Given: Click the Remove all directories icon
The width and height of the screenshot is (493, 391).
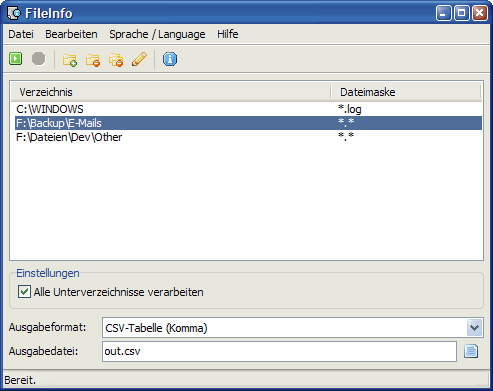Looking at the screenshot, I should click(116, 60).
